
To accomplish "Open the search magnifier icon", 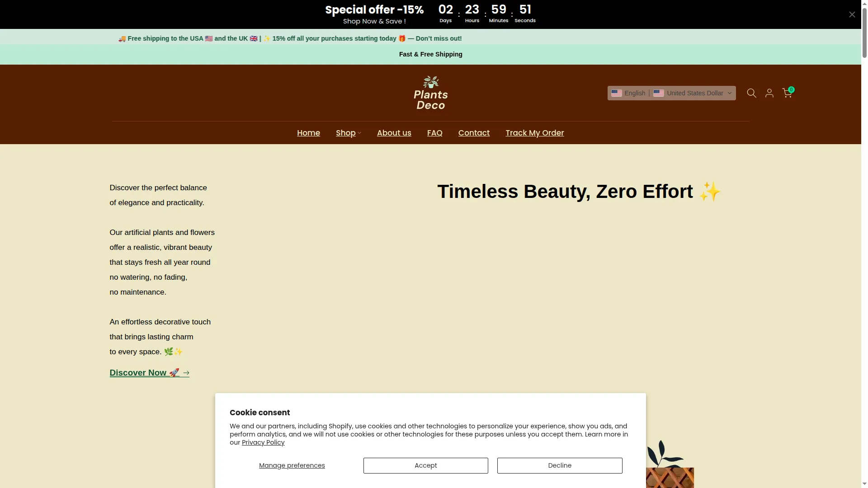I will [751, 93].
